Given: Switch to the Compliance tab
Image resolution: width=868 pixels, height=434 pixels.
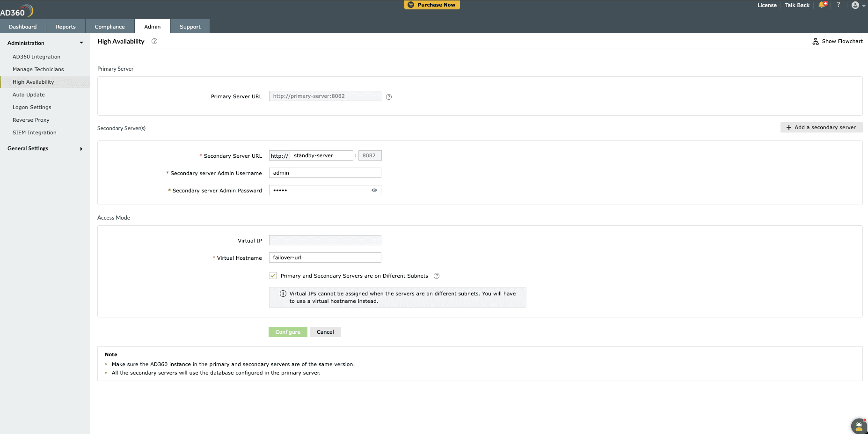Looking at the screenshot, I should pos(109,26).
